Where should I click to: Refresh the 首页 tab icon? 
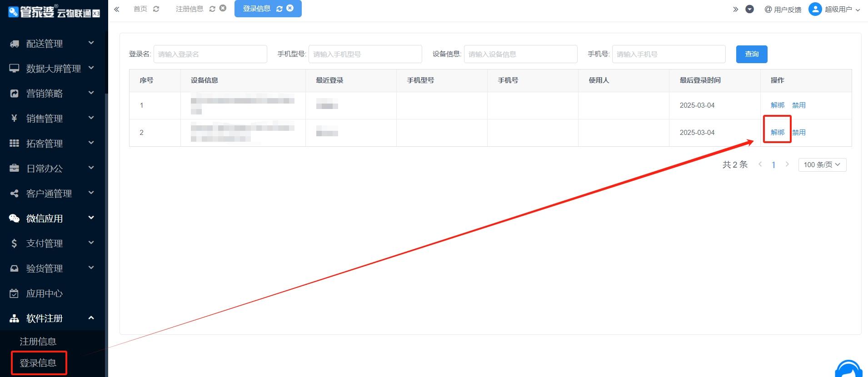point(156,9)
